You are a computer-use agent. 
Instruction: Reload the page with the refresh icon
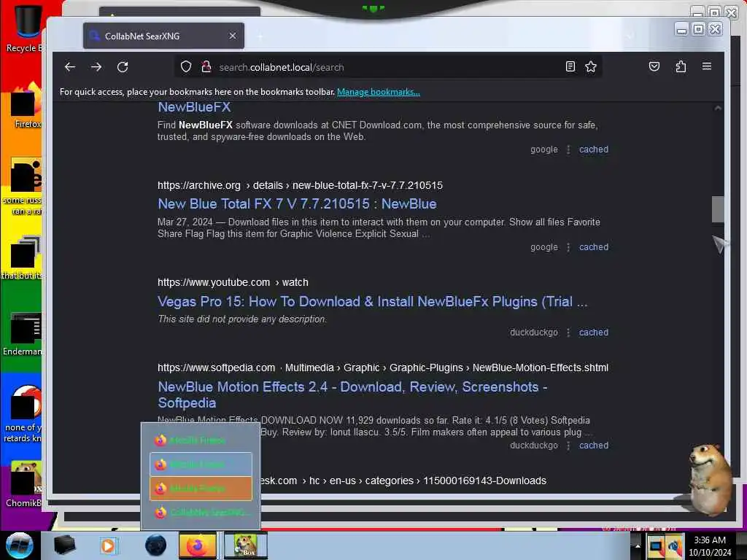click(123, 67)
